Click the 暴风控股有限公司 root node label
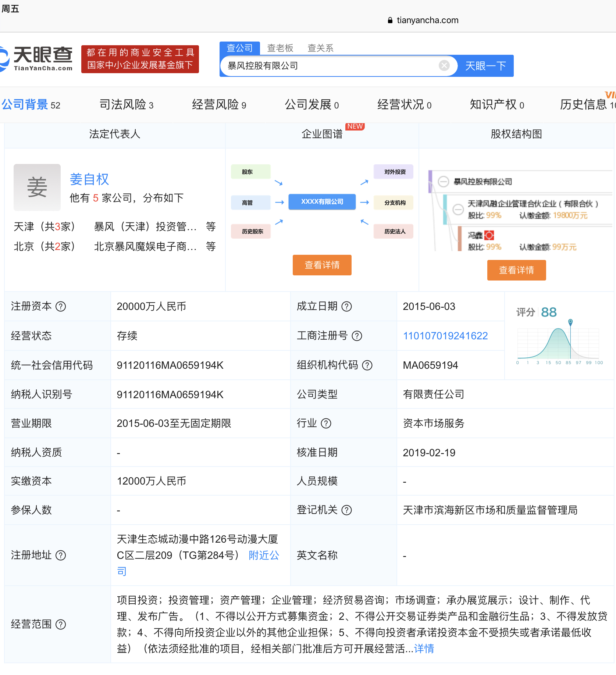616x675 pixels. (483, 182)
